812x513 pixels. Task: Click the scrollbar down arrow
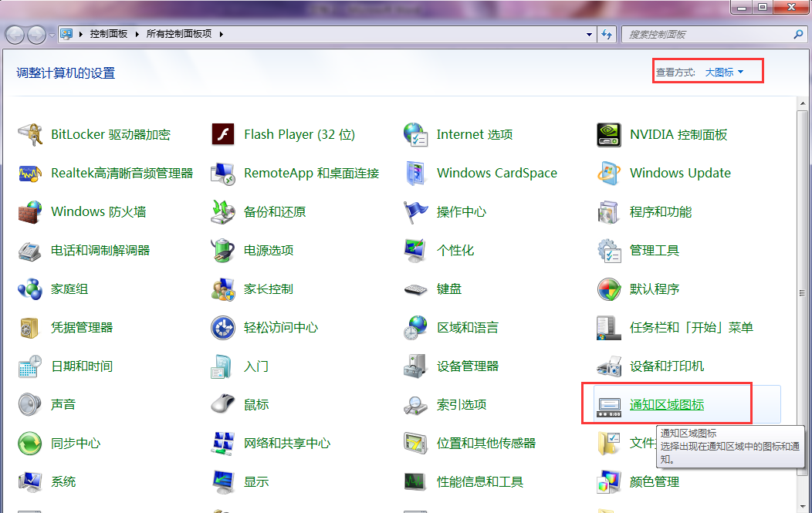[x=802, y=506]
